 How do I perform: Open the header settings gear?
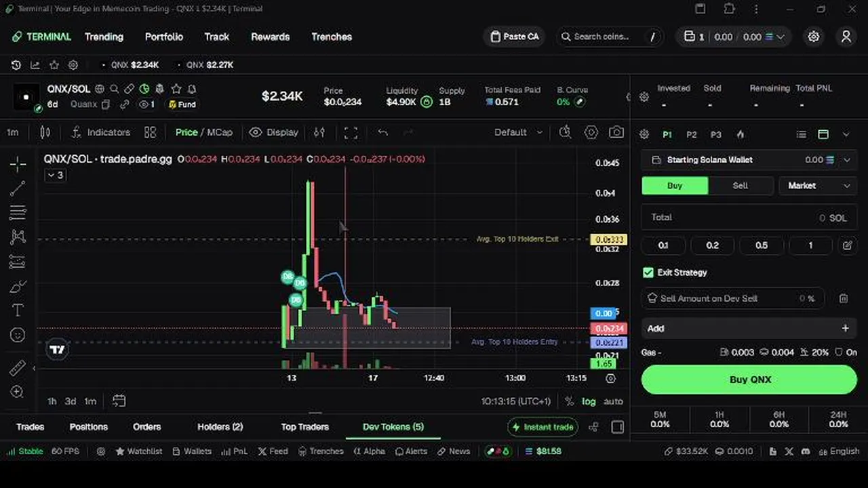pyautogui.click(x=814, y=37)
